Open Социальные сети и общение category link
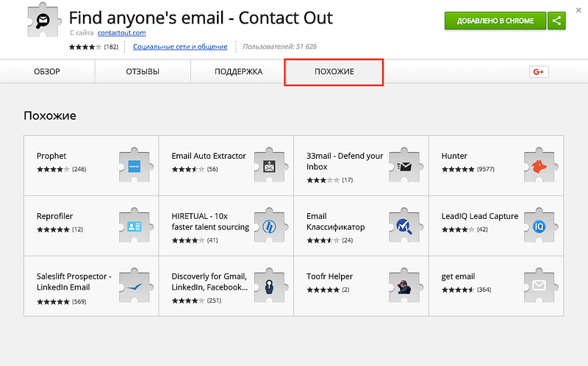Image resolution: width=588 pixels, height=366 pixels. pyautogui.click(x=180, y=46)
